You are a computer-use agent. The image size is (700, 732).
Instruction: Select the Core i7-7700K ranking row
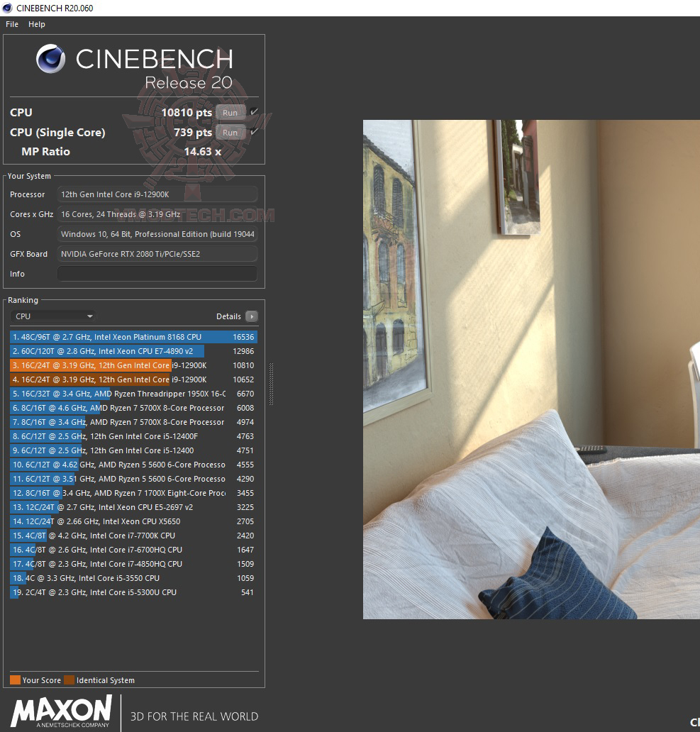point(133,536)
